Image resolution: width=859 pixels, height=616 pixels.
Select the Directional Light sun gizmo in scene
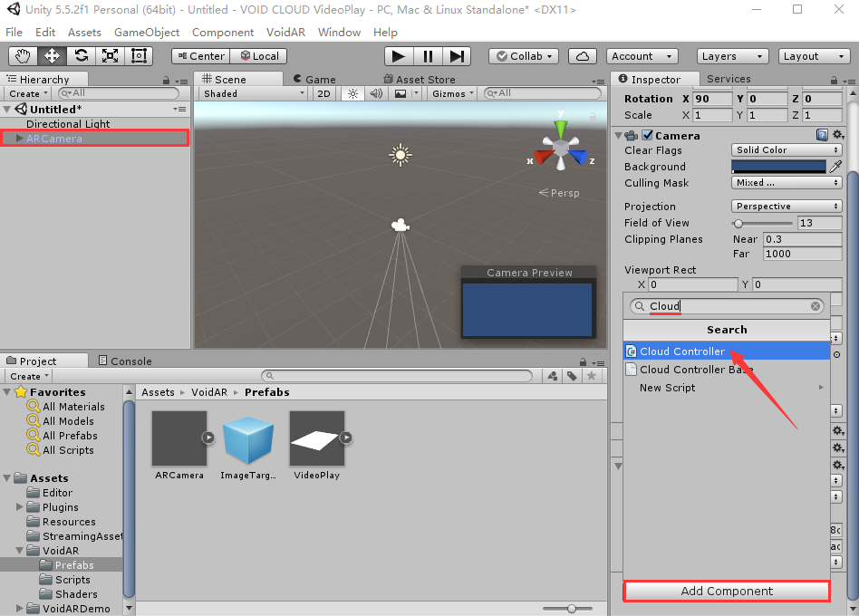point(401,155)
